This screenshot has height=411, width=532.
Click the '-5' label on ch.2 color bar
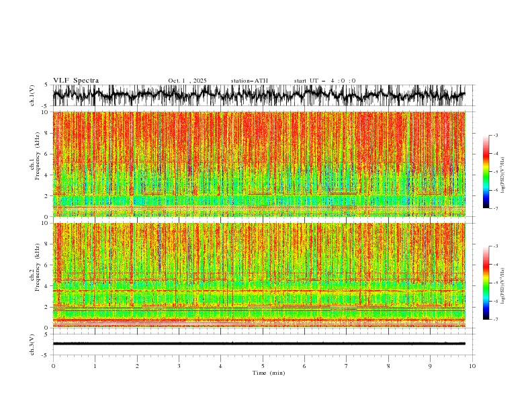click(x=495, y=283)
